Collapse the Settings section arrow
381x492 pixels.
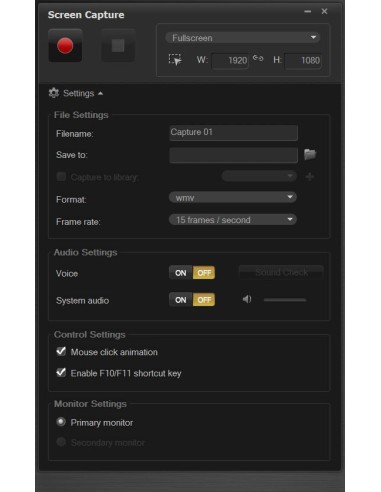click(x=100, y=94)
